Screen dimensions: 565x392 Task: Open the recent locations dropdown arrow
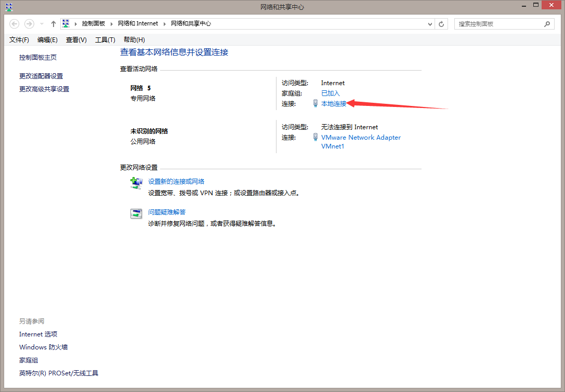tap(42, 24)
